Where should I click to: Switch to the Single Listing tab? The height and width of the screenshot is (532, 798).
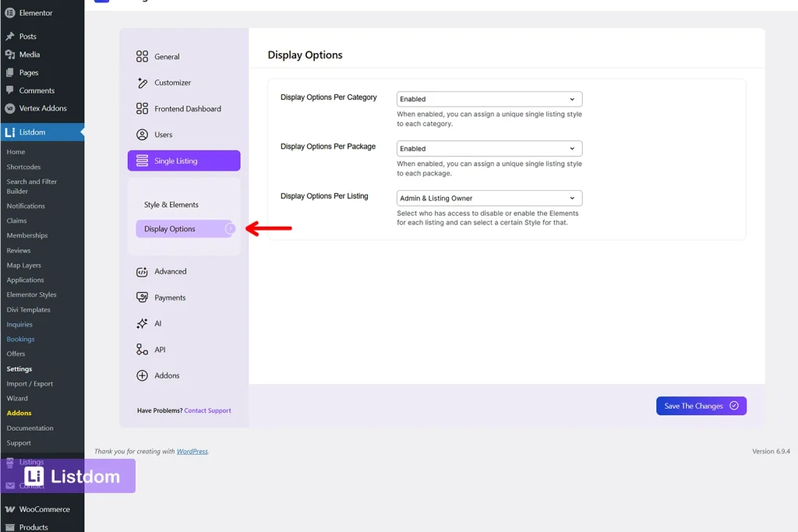click(183, 160)
